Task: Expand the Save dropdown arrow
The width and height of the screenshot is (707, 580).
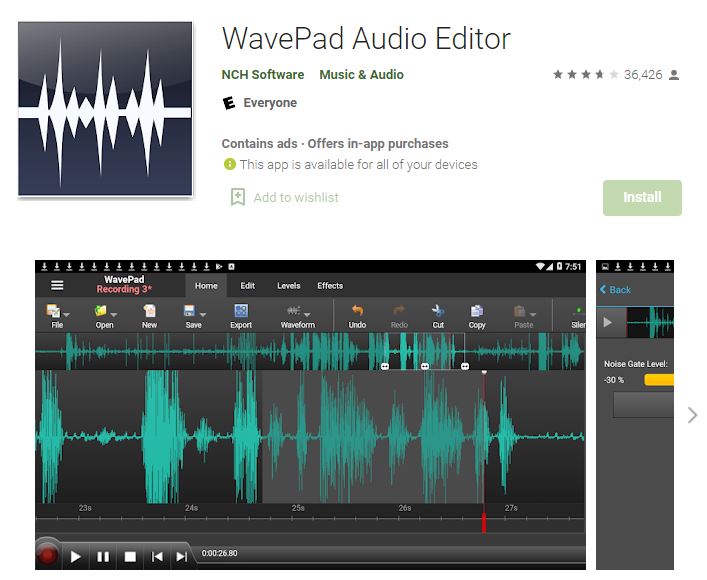Action: coord(203,314)
